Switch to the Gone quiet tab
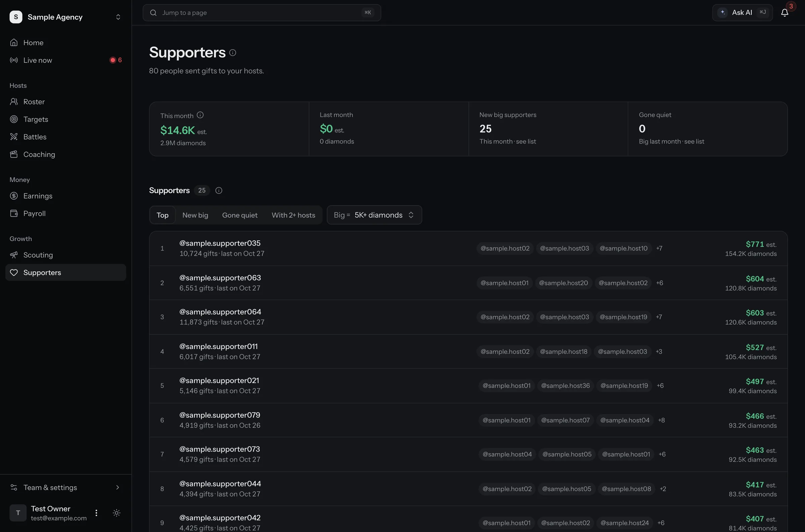 coord(239,215)
